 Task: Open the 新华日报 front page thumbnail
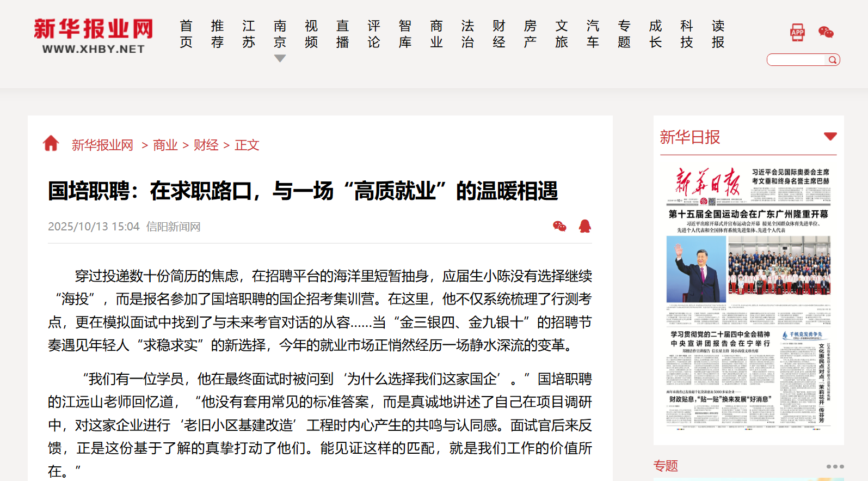(748, 297)
